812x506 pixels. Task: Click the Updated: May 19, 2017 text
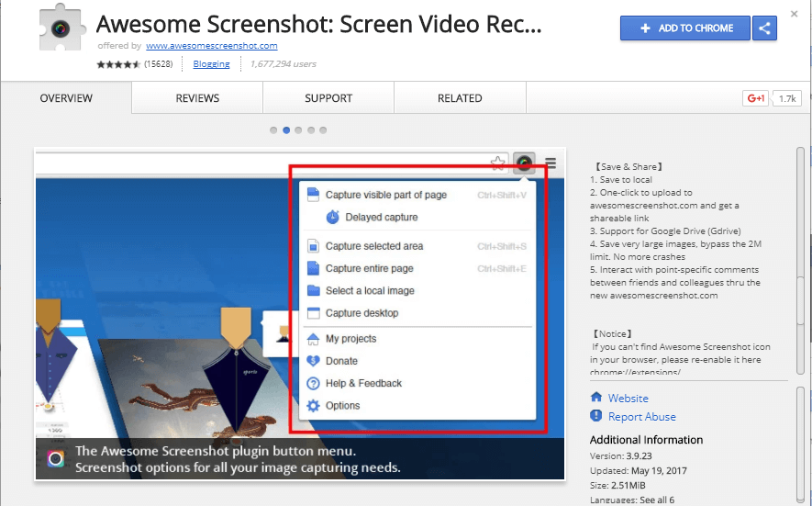coord(638,471)
